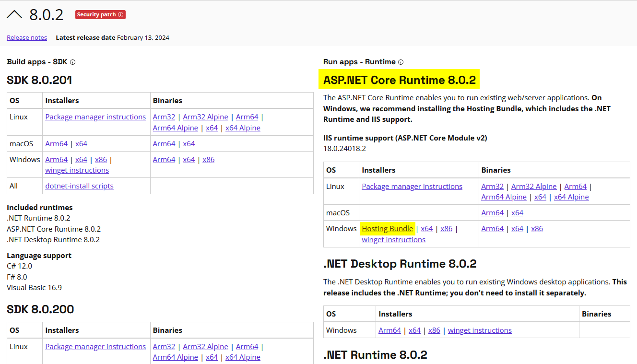Get .NET Desktop Runtime Windows x64 installer
Screen dimensions: 637x364
pyautogui.click(x=414, y=330)
